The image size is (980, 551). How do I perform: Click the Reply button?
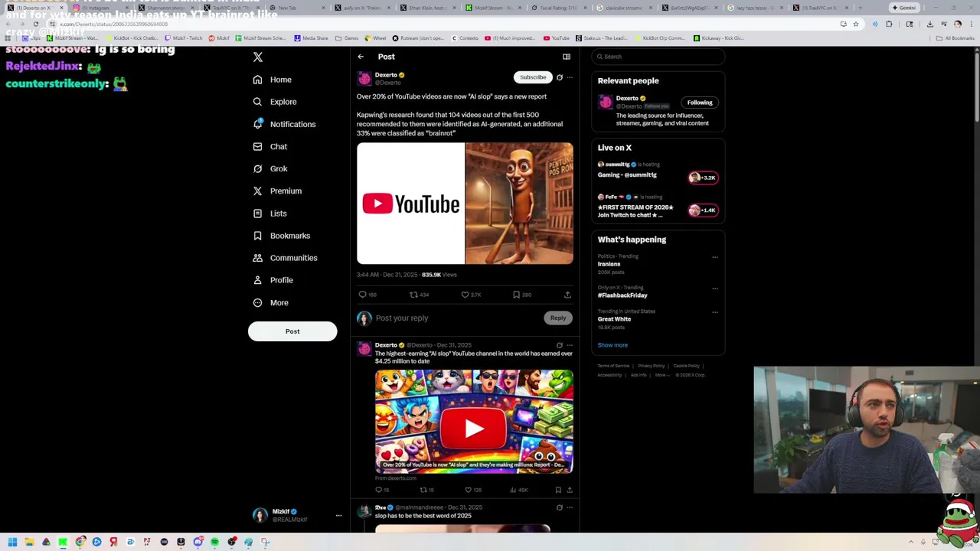pos(558,318)
